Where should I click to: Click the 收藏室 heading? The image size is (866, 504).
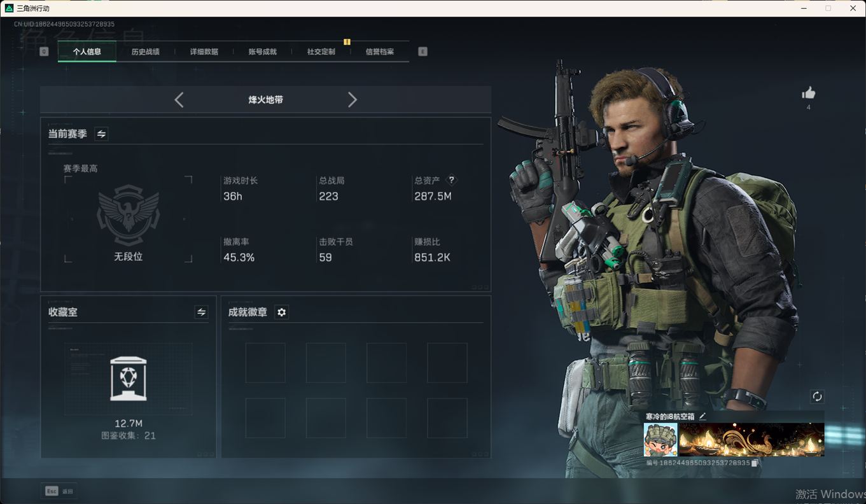pyautogui.click(x=63, y=312)
